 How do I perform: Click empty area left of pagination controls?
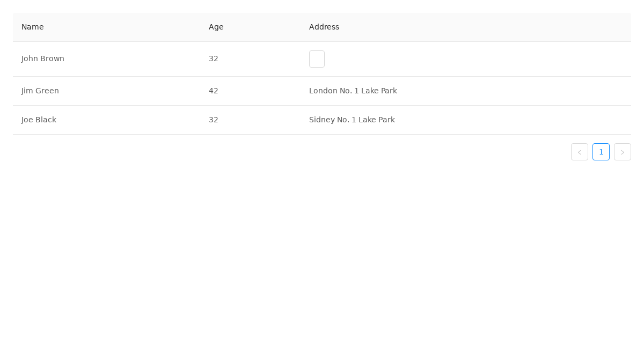(x=322, y=152)
